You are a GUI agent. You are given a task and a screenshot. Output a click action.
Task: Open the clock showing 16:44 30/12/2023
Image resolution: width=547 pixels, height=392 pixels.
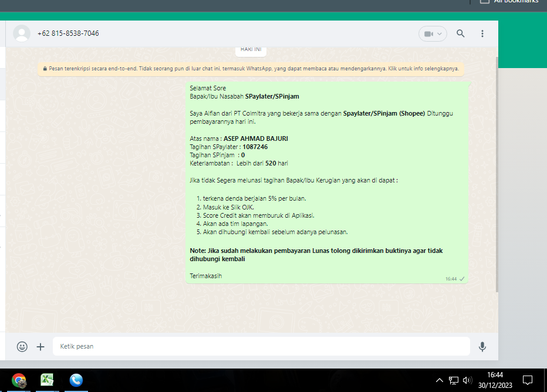(x=495, y=380)
